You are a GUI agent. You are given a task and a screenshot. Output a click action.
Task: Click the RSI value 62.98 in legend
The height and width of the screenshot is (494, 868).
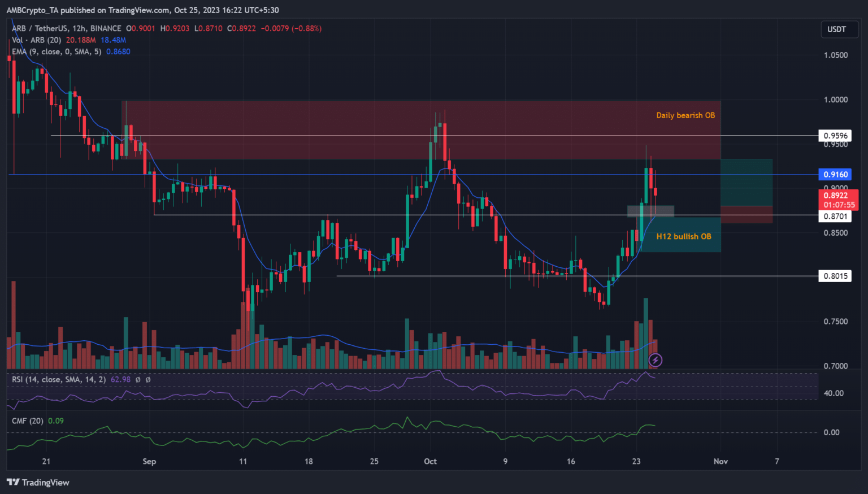click(x=120, y=379)
